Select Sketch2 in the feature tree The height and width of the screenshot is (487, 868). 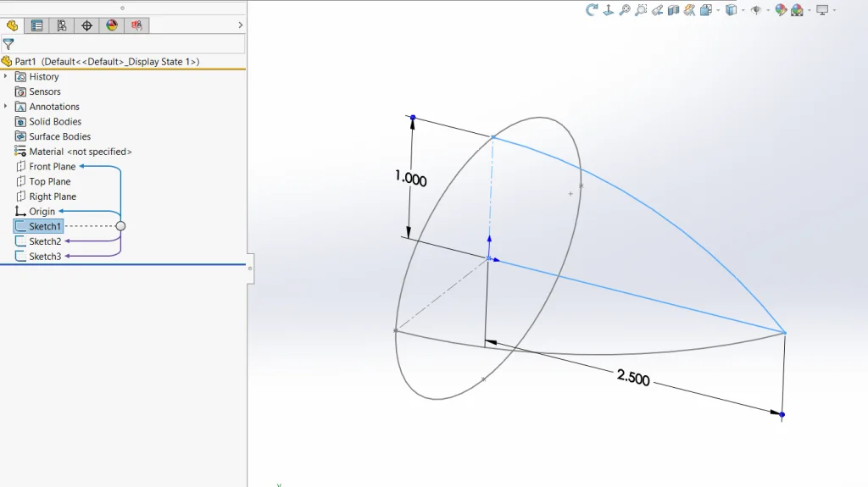point(45,241)
